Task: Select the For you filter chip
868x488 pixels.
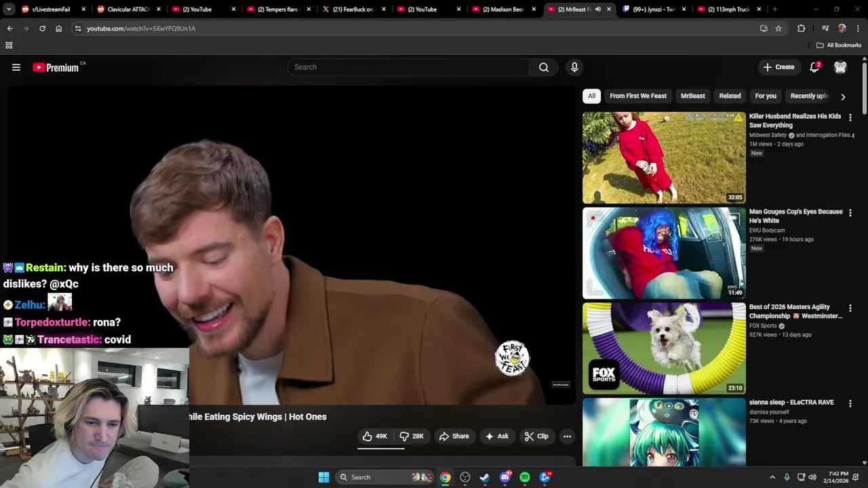Action: point(766,96)
